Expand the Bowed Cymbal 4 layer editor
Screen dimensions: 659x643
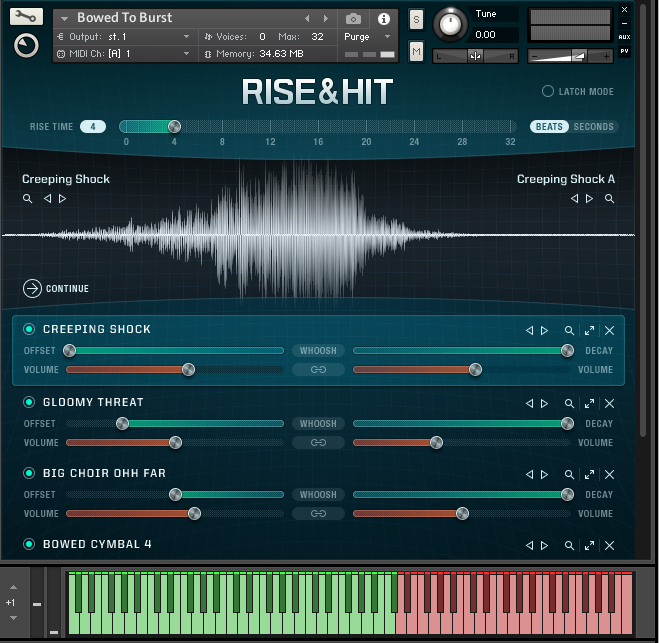pos(589,545)
